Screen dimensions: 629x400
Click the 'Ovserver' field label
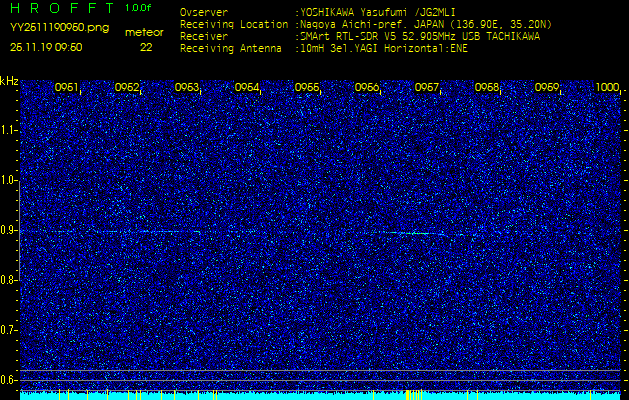tap(204, 12)
